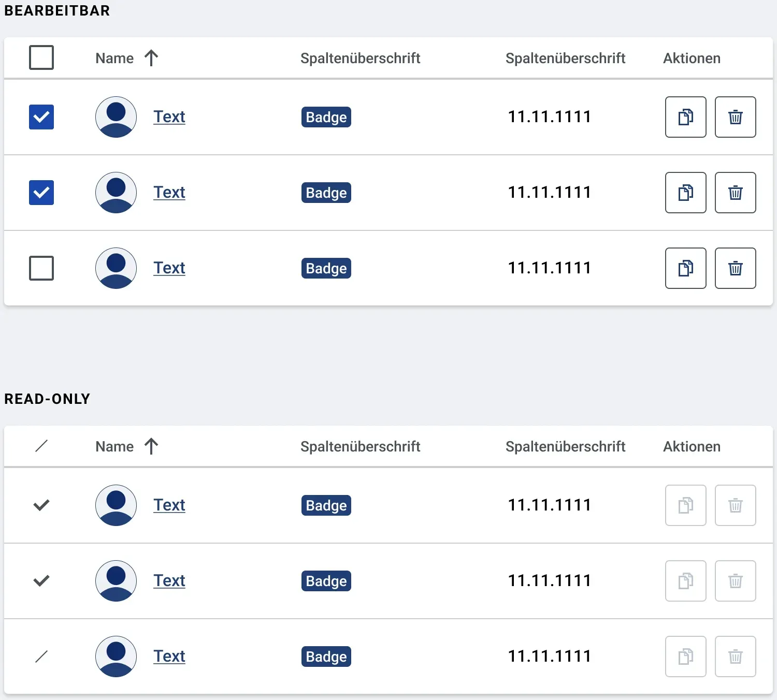Image resolution: width=777 pixels, height=700 pixels.
Task: Uncheck the first editable row checkbox
Action: coord(41,117)
